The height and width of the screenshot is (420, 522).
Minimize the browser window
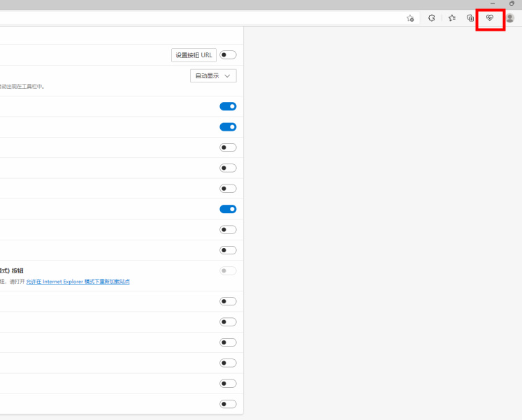tap(493, 3)
